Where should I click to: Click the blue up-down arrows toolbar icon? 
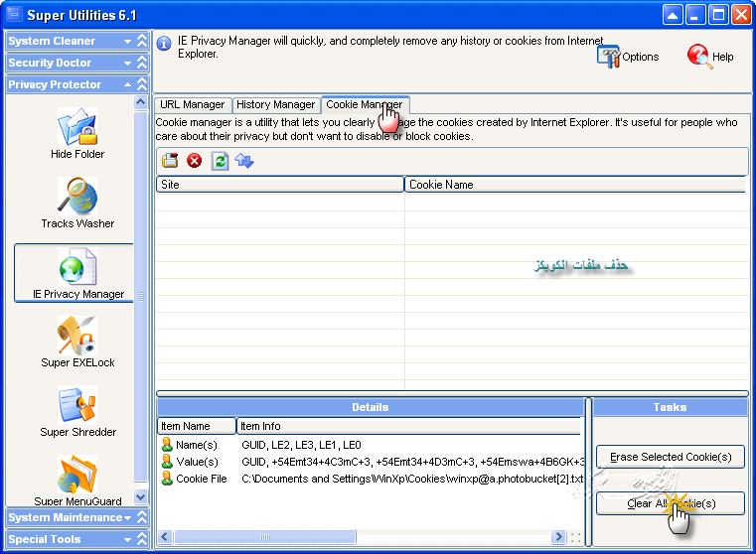[x=244, y=161]
